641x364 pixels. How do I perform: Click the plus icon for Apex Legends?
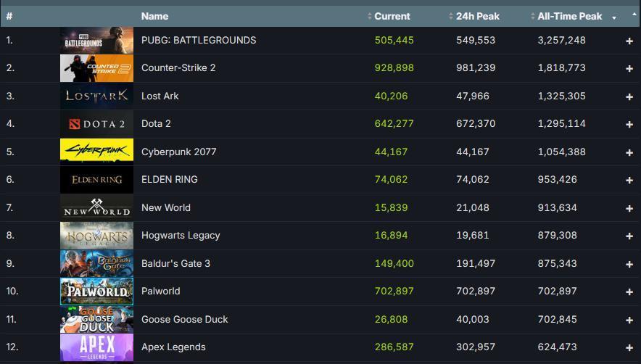pyautogui.click(x=629, y=347)
